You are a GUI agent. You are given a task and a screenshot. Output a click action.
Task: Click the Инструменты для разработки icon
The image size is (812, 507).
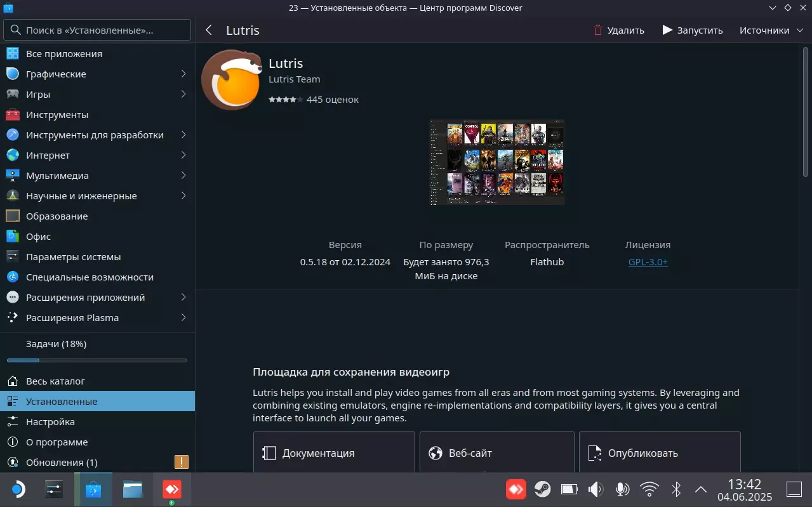coord(13,135)
